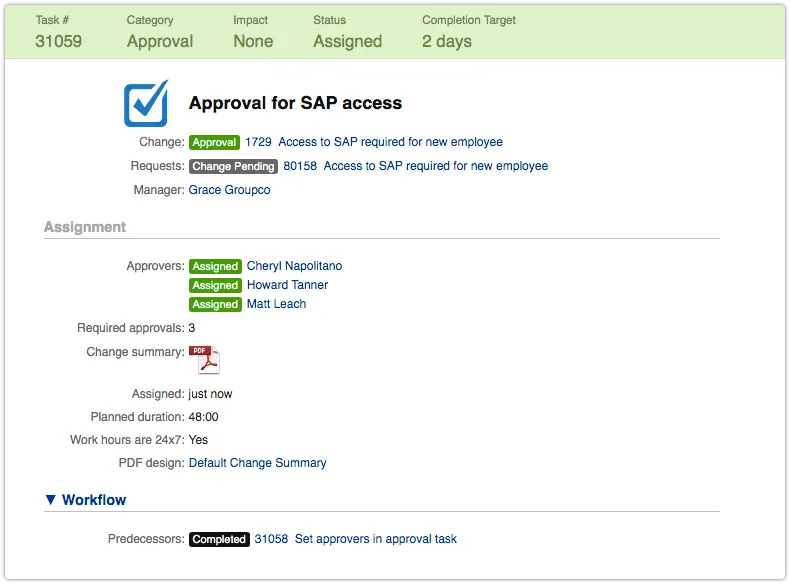
Task: Click Planned duration value 48:00
Action: [204, 417]
